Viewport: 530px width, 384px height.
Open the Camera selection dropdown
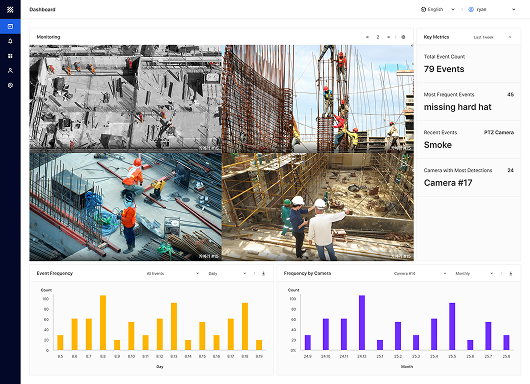tap(420, 273)
